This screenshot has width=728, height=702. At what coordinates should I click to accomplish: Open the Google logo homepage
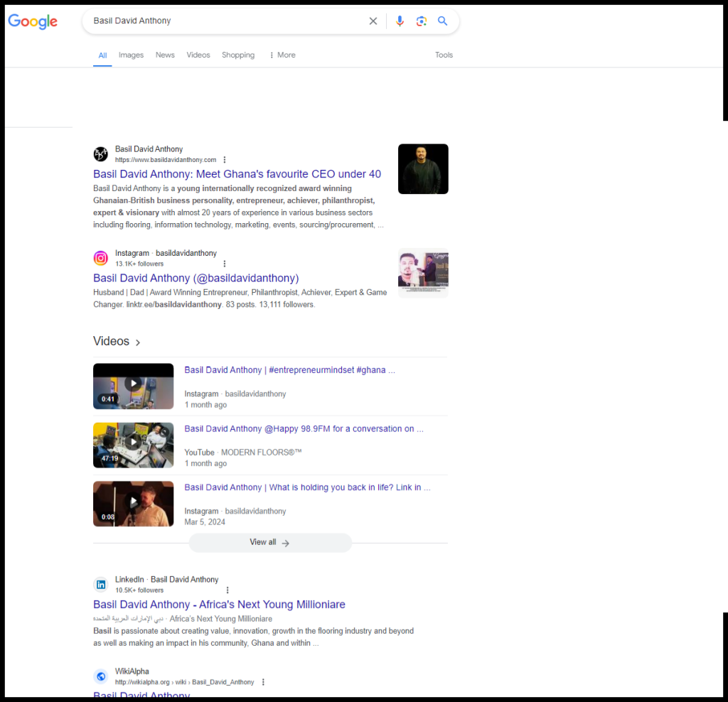click(33, 21)
